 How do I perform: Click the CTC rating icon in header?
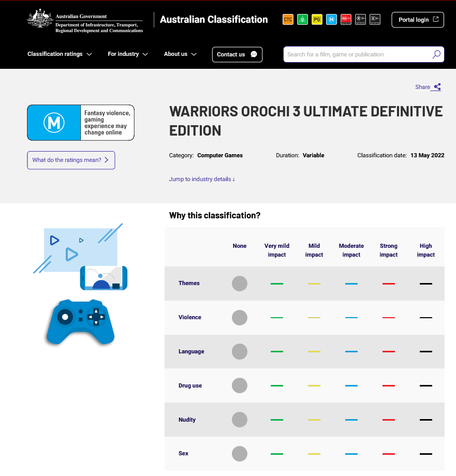(x=288, y=20)
